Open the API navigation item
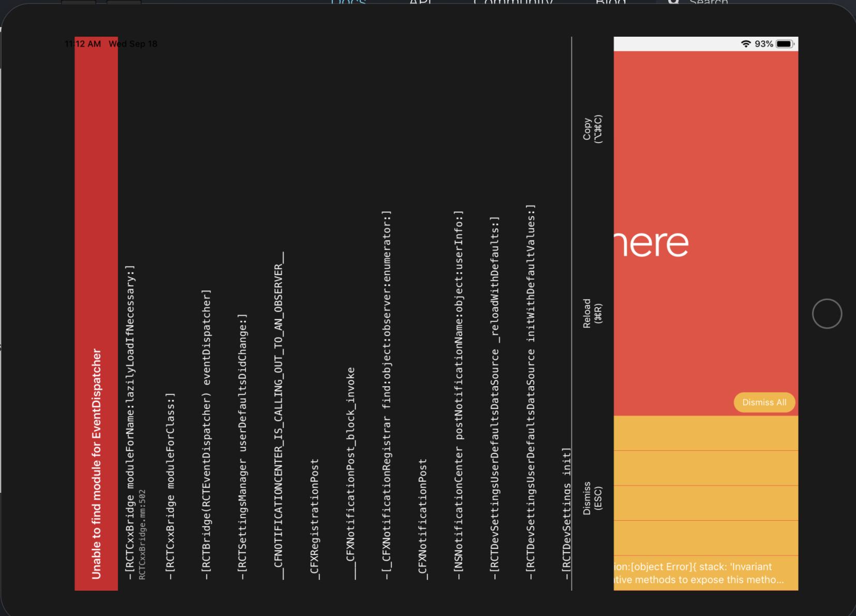 point(420,3)
